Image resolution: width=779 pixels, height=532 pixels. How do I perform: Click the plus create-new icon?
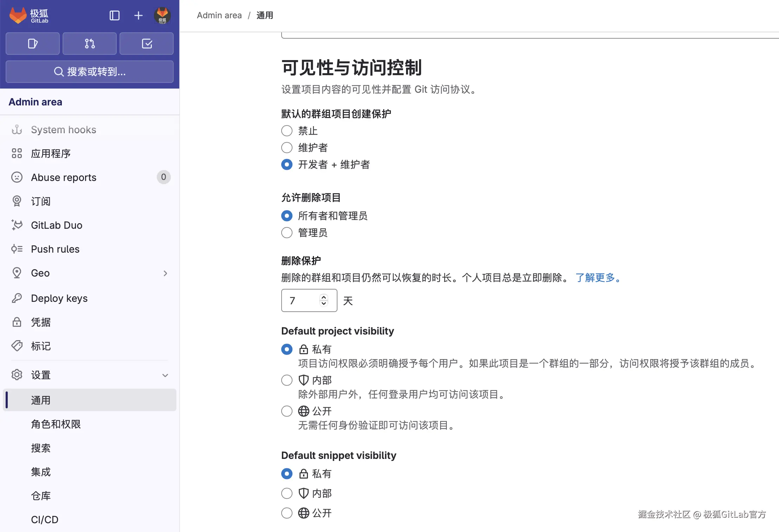coord(139,15)
